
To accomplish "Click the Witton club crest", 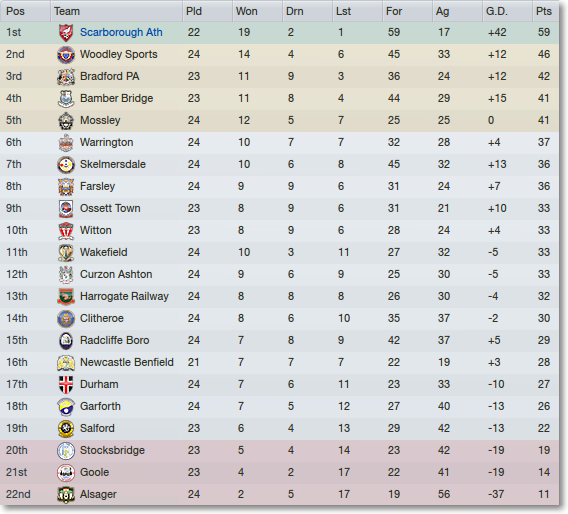I will click(66, 230).
